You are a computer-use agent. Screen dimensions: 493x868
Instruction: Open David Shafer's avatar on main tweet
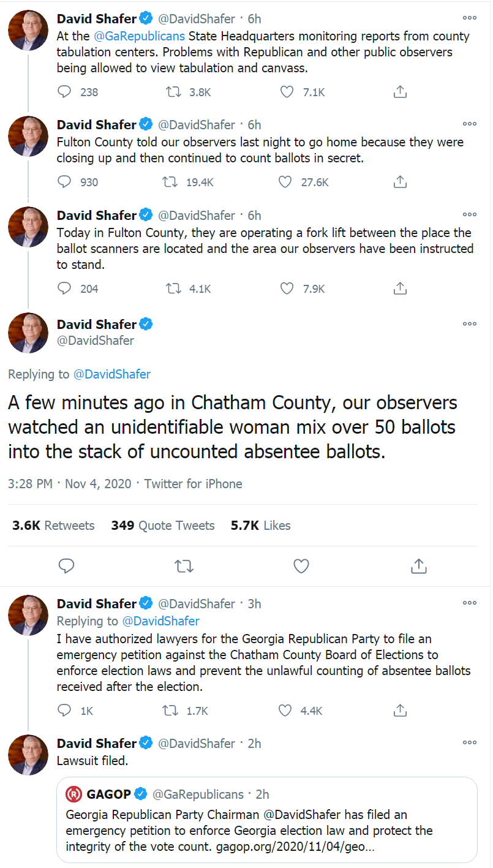28,333
